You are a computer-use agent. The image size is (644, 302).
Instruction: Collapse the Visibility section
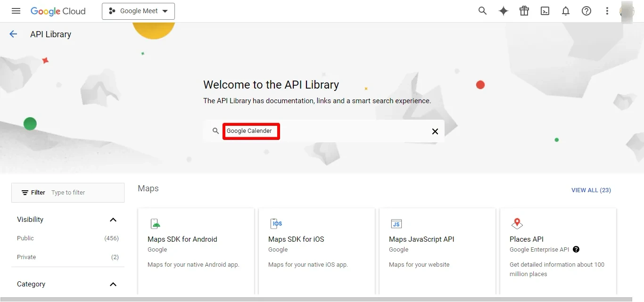(x=113, y=220)
